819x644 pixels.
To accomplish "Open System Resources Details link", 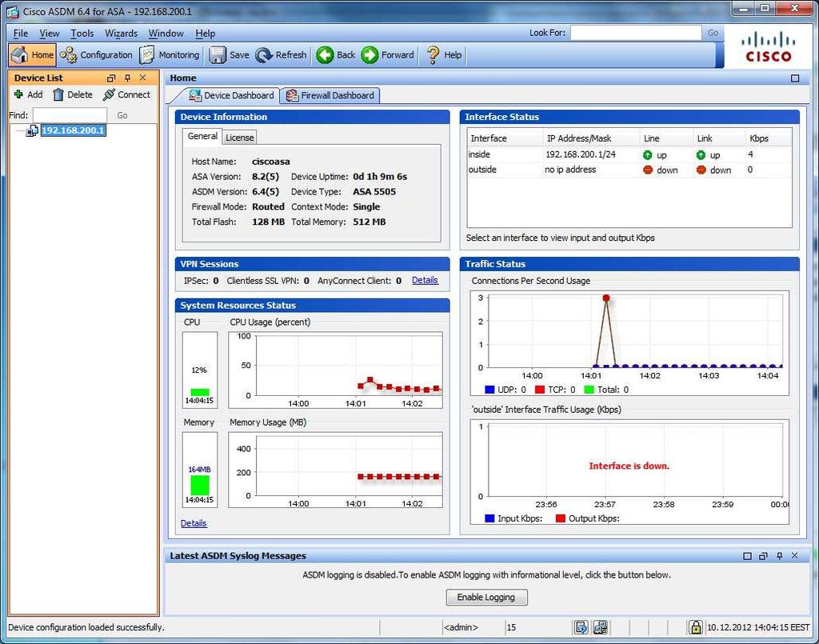I will coord(194,523).
